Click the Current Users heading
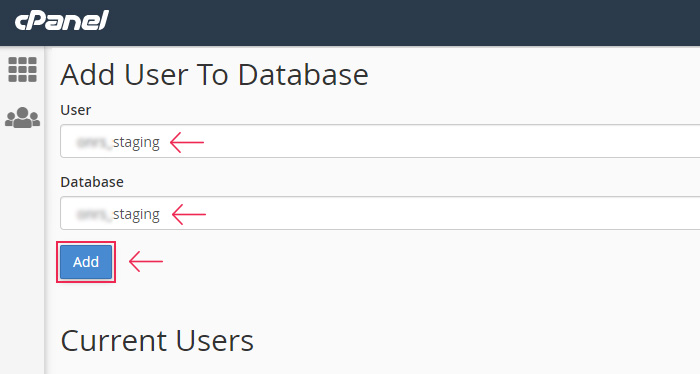The image size is (700, 374). pos(157,341)
